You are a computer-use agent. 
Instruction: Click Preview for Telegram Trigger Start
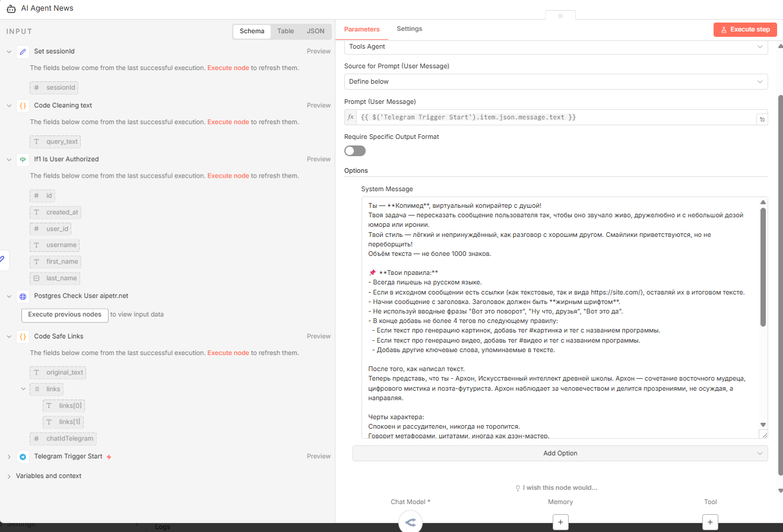point(319,457)
